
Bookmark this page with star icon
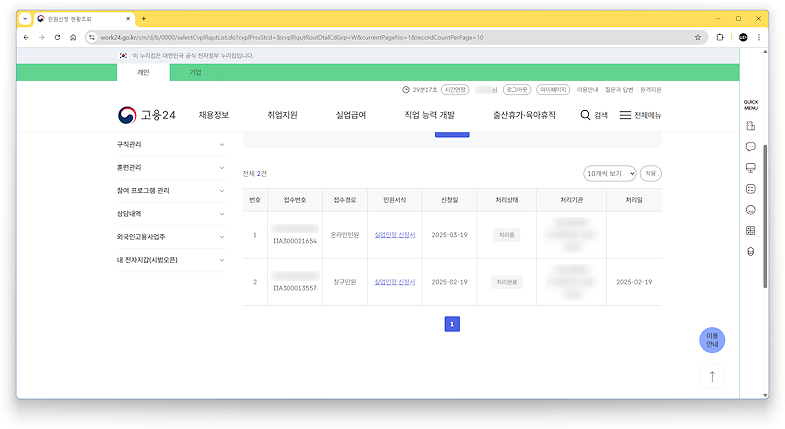click(697, 38)
